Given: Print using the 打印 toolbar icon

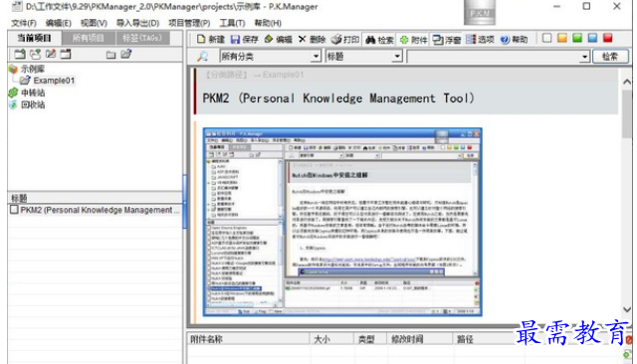Looking at the screenshot, I should (345, 40).
